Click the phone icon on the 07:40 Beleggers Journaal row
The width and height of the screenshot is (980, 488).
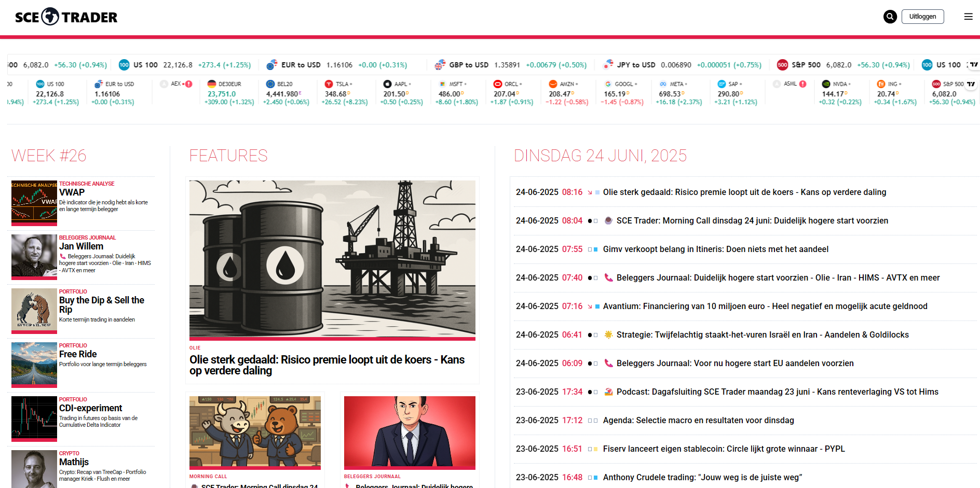[x=609, y=278]
